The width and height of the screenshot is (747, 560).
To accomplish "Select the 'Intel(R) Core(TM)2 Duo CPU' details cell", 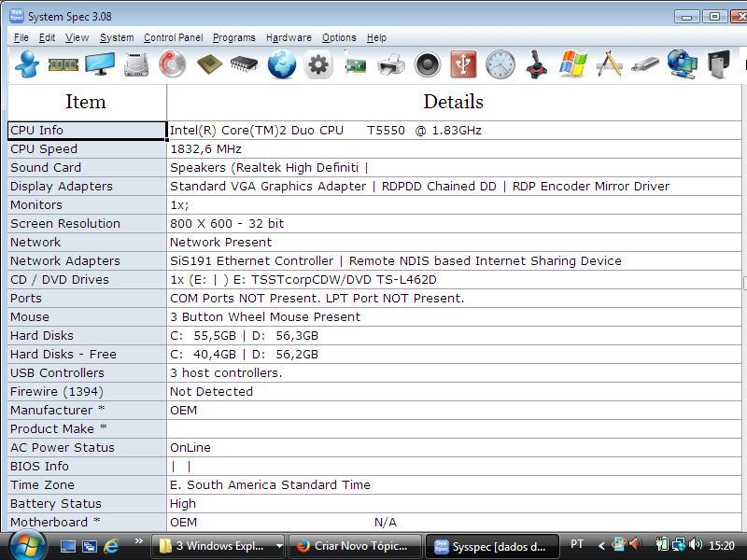I will [x=454, y=131].
